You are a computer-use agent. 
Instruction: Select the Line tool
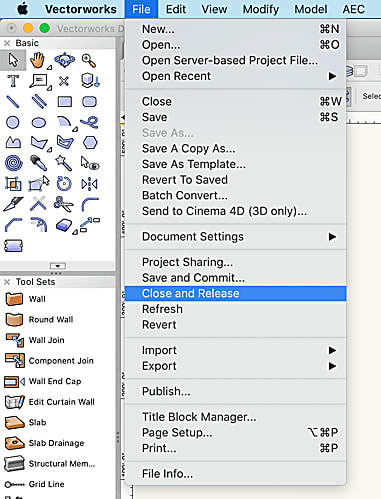click(x=13, y=101)
